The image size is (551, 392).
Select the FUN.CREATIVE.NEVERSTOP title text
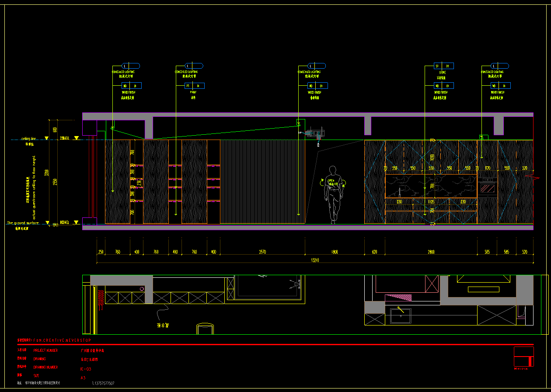tap(61, 340)
